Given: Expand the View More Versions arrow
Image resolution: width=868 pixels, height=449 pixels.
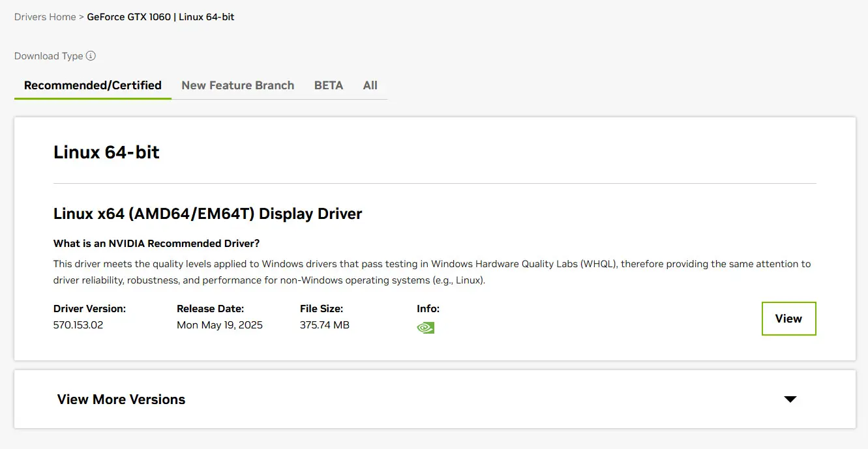Looking at the screenshot, I should (790, 399).
